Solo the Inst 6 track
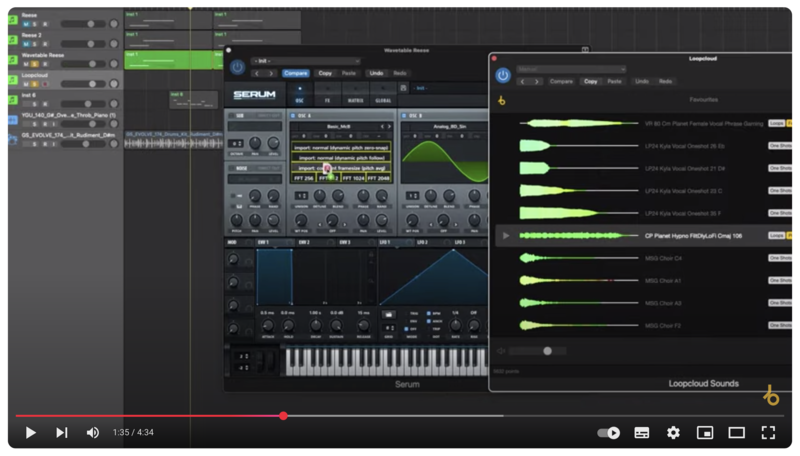800x456 pixels. click(x=35, y=104)
